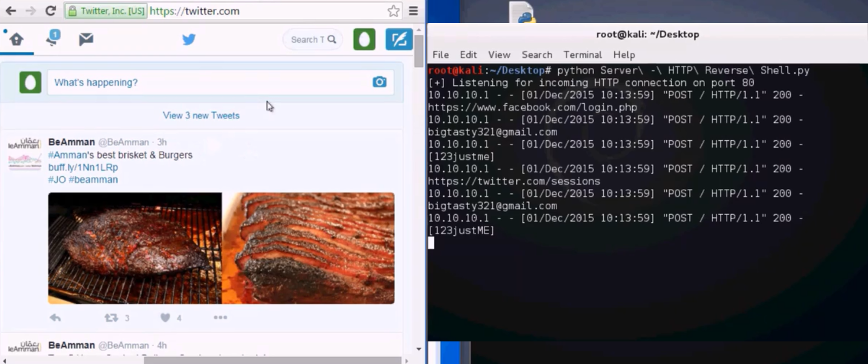Bookmark this page with star icon

click(393, 11)
